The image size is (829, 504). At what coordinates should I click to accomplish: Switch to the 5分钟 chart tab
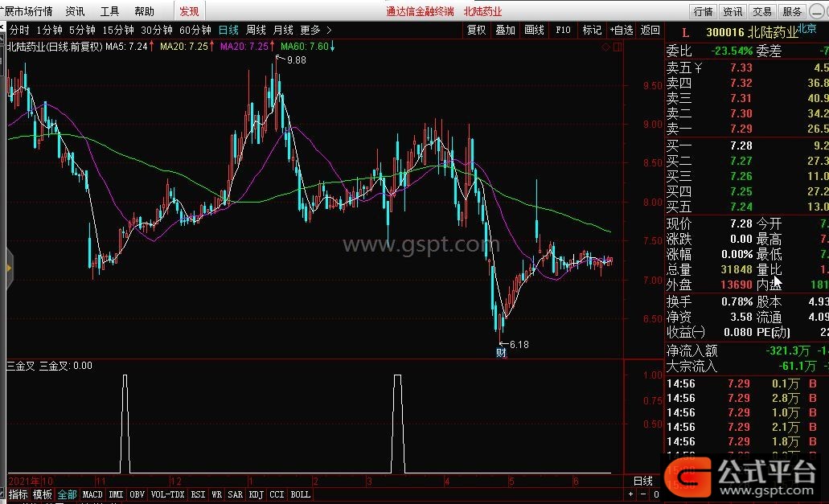point(82,30)
